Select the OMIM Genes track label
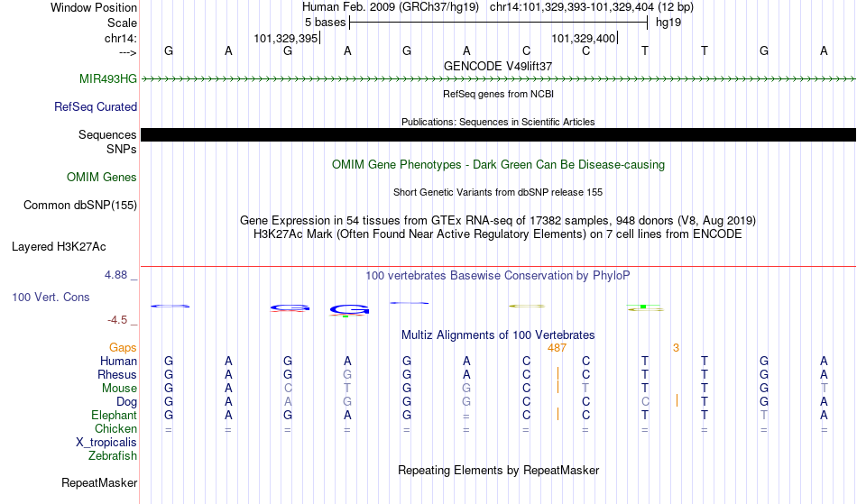 click(x=101, y=177)
